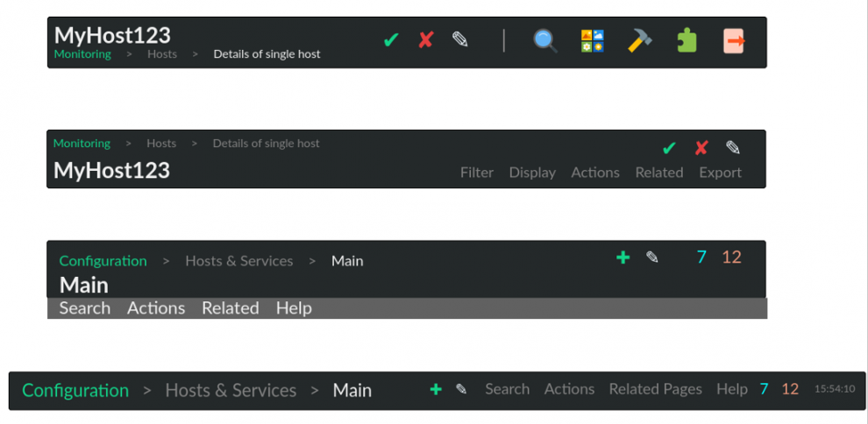Open the Filter text menu
This screenshot has height=424, width=868.
coord(477,173)
